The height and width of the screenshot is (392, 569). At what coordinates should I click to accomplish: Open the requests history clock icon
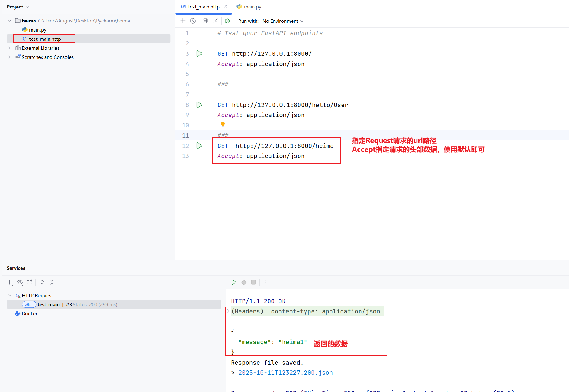(x=193, y=21)
